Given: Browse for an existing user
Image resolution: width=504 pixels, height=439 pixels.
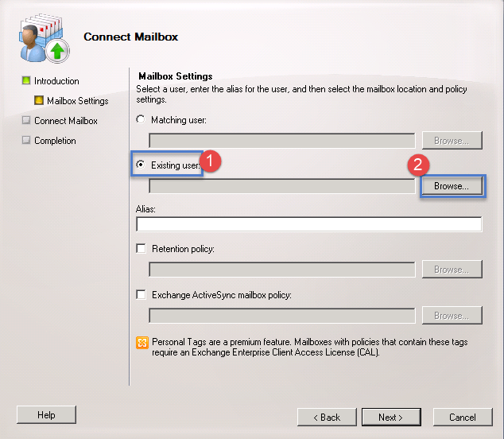Looking at the screenshot, I should [x=452, y=186].
